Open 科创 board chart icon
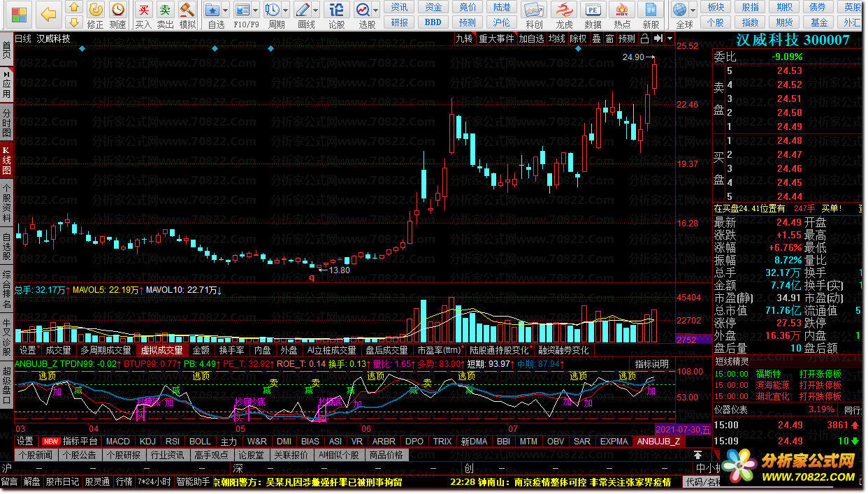 tap(534, 10)
